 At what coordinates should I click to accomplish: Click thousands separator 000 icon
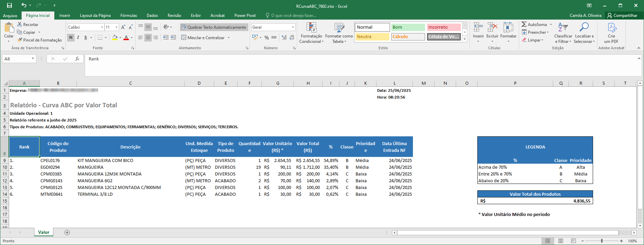(x=274, y=37)
